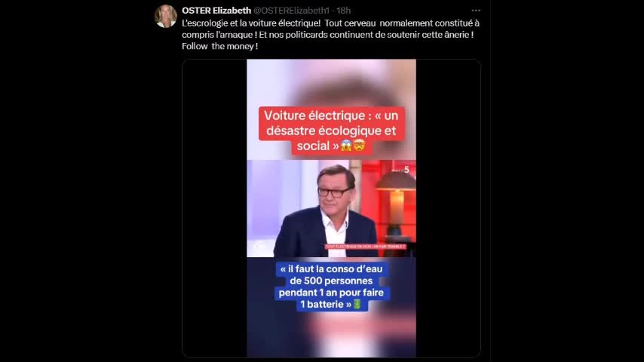The width and height of the screenshot is (644, 362).
Task: Click the lamp in the video background
Action: [396, 205]
